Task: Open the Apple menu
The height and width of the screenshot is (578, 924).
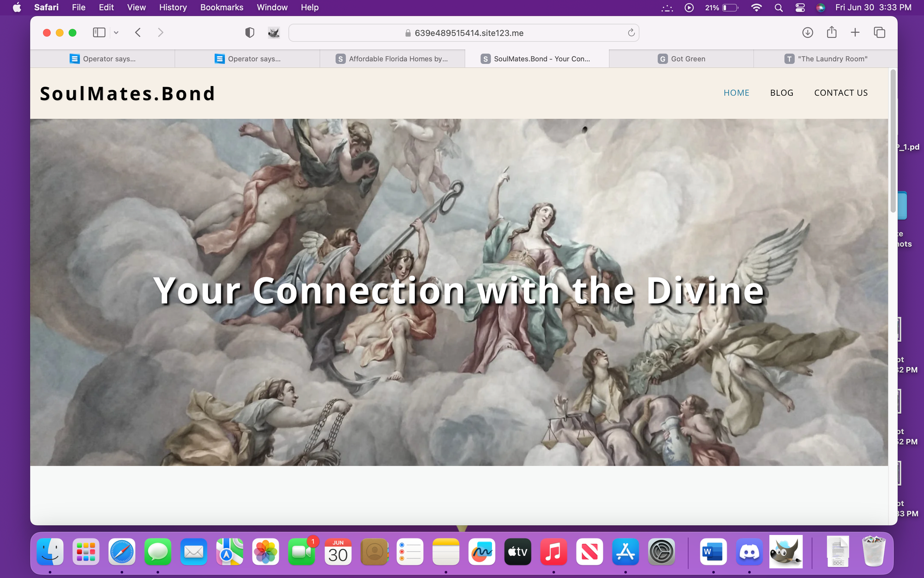Action: (x=17, y=7)
